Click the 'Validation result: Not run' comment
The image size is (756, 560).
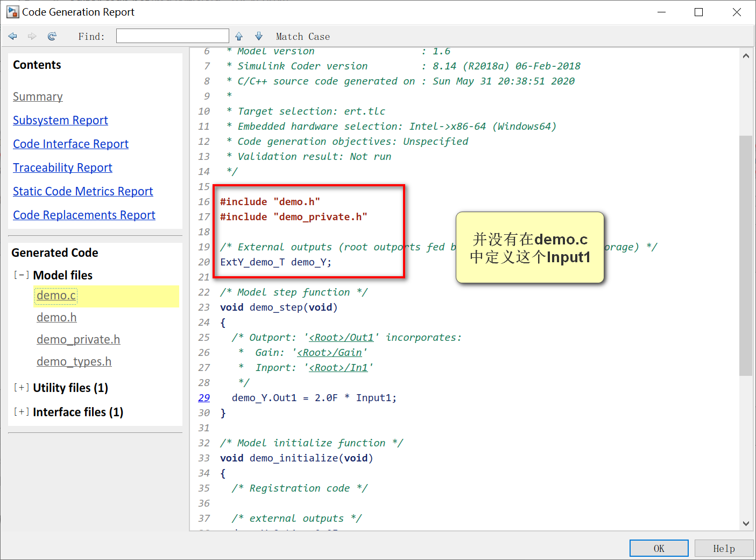click(309, 157)
